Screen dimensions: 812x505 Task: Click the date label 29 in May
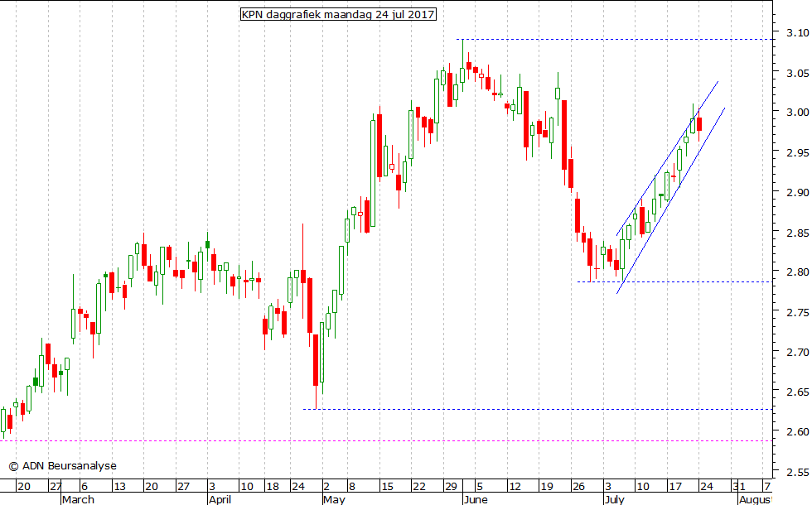[451, 487]
